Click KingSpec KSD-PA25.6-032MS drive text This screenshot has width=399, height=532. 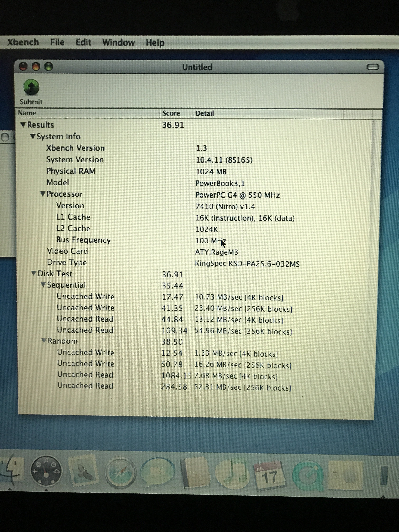(x=247, y=264)
